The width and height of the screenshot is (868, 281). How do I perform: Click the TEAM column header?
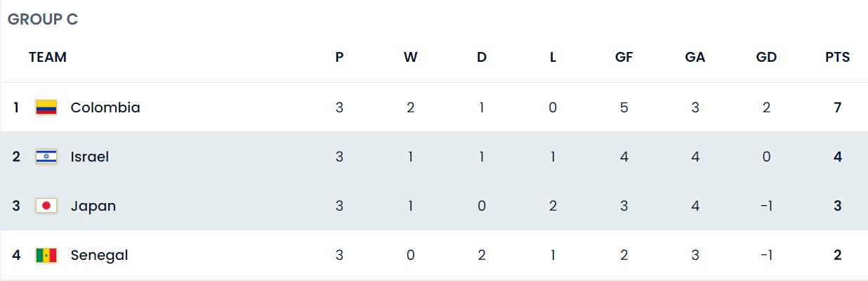click(x=48, y=58)
